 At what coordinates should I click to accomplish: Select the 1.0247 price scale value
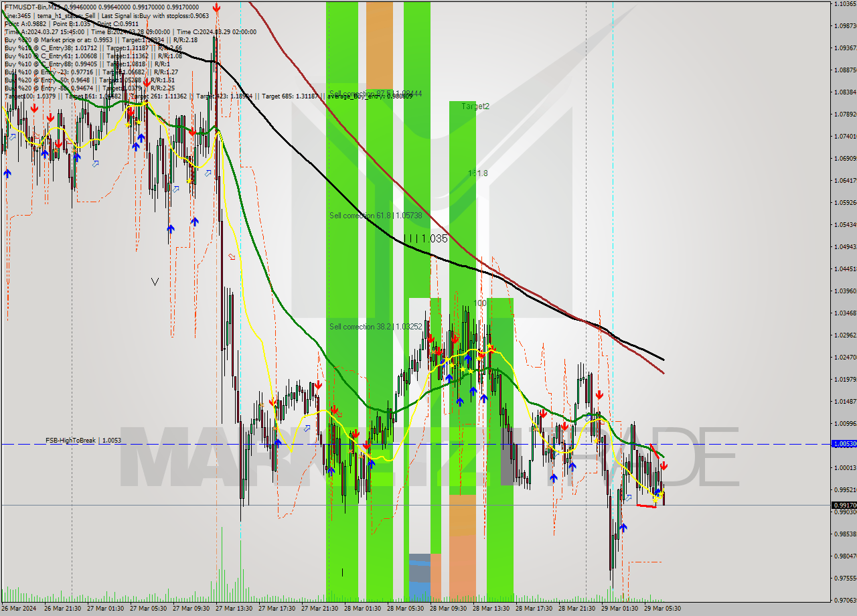pyautogui.click(x=845, y=358)
